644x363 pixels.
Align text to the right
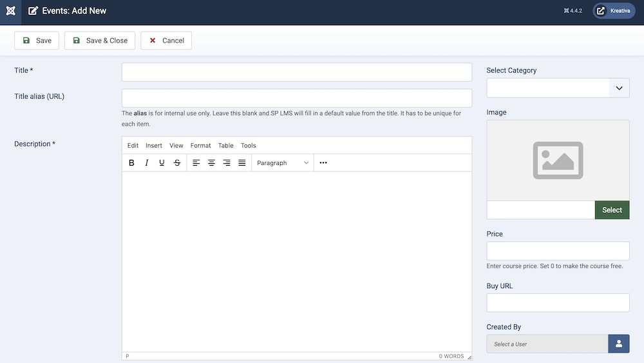[227, 163]
